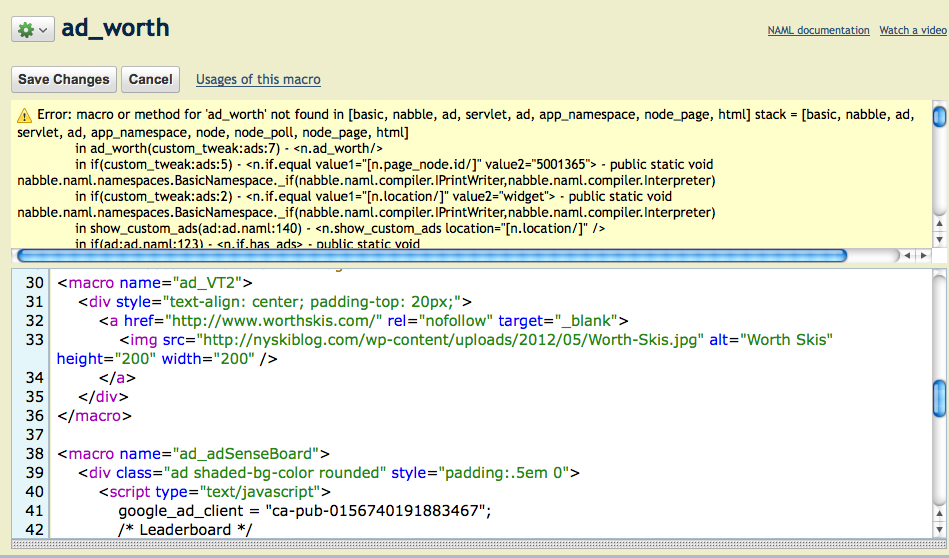This screenshot has width=949, height=558.
Task: Click down arrow of error panel scrollbar
Action: coord(939,240)
